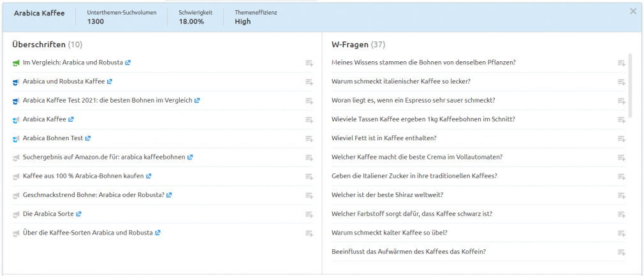
Task: Select question 'Welcher ist der beste Shiraz weltweit?'
Action: click(x=387, y=194)
